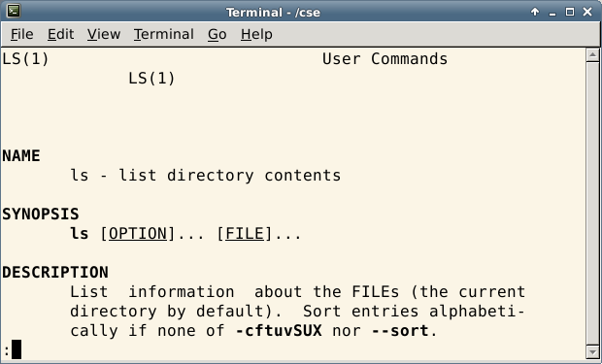
Task: Click the title bar text Terminal - /cse
Action: pos(273,13)
